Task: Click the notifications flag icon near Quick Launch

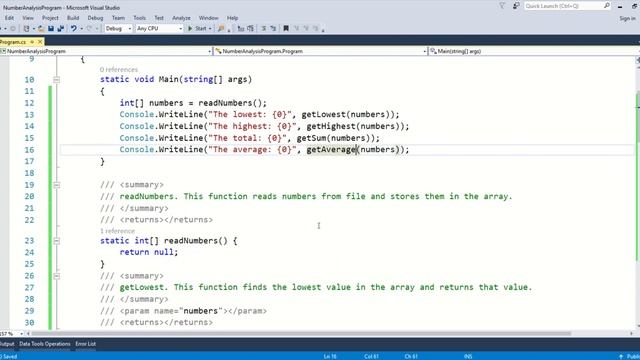Action: 502,6
